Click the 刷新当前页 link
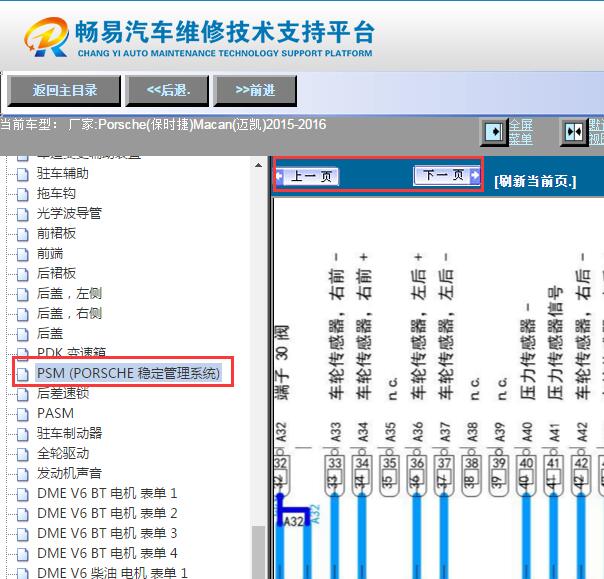The width and height of the screenshot is (604, 579). tap(535, 181)
